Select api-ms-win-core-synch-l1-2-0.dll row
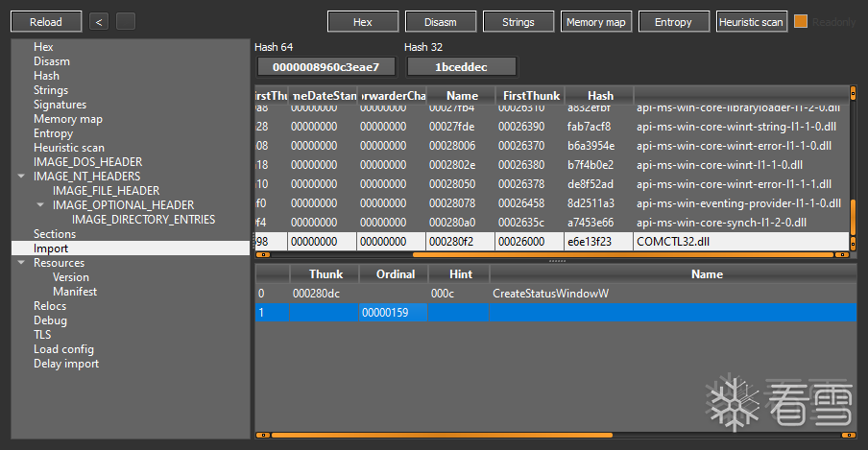The image size is (868, 450). (x=552, y=223)
